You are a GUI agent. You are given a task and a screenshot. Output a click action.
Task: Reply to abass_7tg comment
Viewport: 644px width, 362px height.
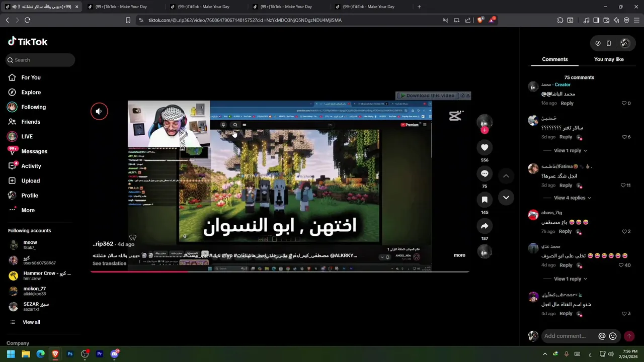[565, 232]
